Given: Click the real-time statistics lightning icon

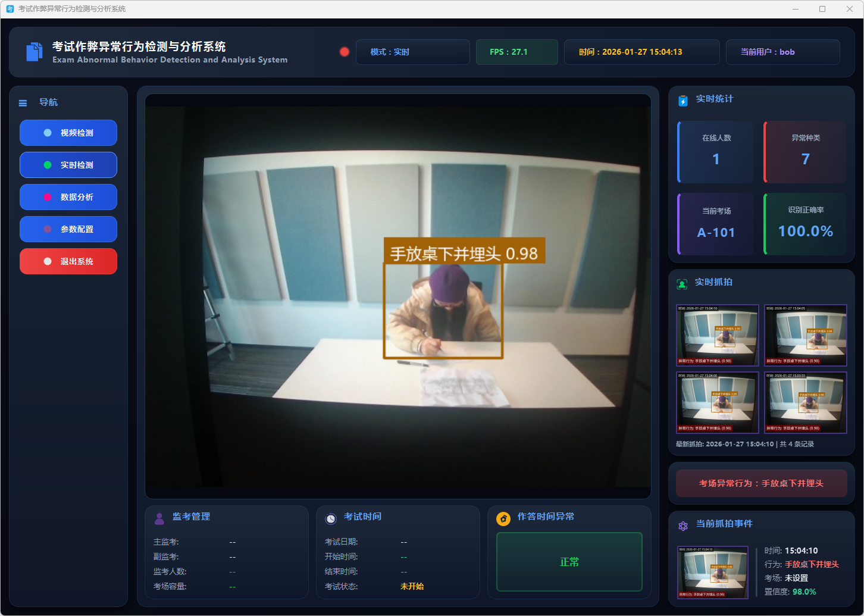Looking at the screenshot, I should pos(683,101).
